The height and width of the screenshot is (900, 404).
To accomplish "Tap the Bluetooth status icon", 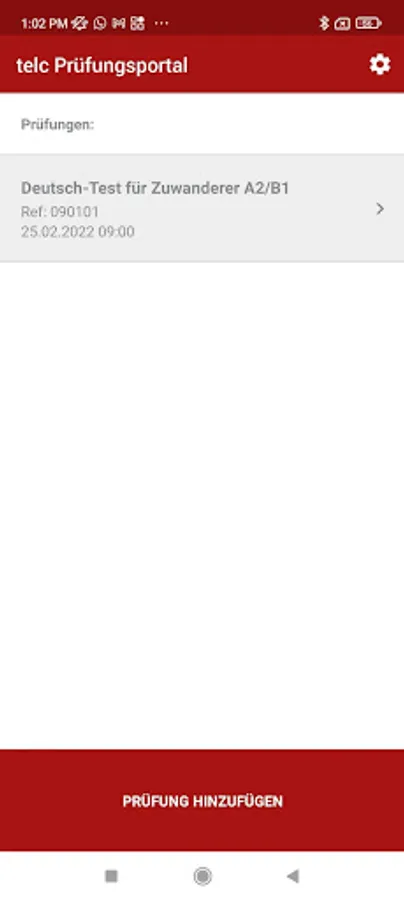I will tap(324, 24).
